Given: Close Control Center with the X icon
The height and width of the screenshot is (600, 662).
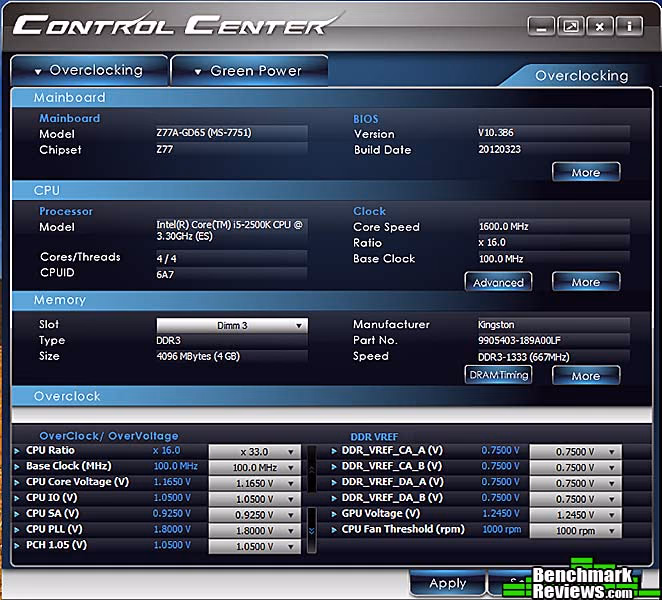Looking at the screenshot, I should pos(600,27).
